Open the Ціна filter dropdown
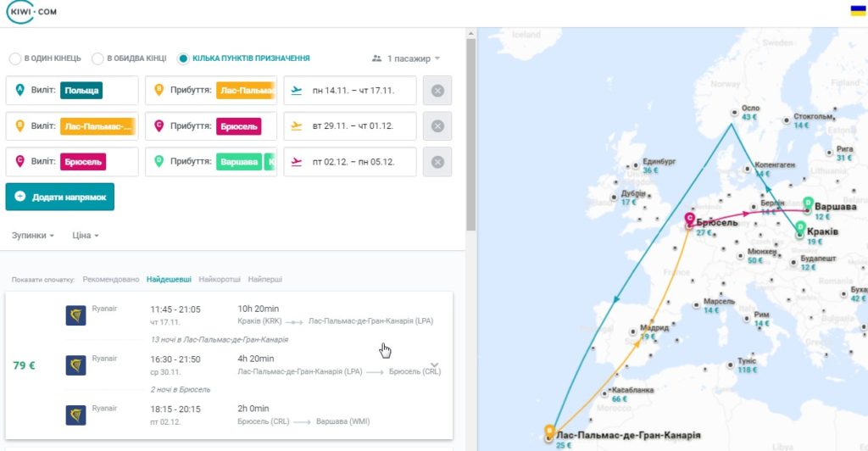The image size is (868, 451). pos(86,235)
